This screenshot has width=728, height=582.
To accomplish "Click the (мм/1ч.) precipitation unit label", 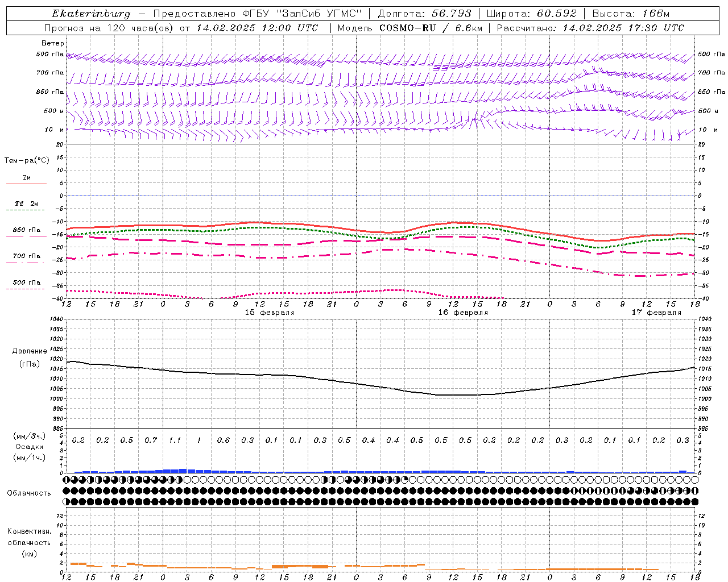I will (x=30, y=458).
